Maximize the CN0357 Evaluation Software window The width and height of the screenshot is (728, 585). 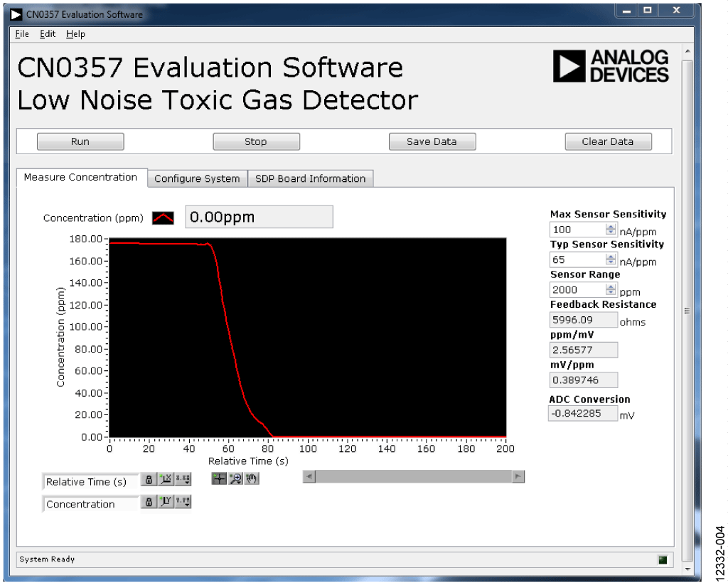[648, 10]
